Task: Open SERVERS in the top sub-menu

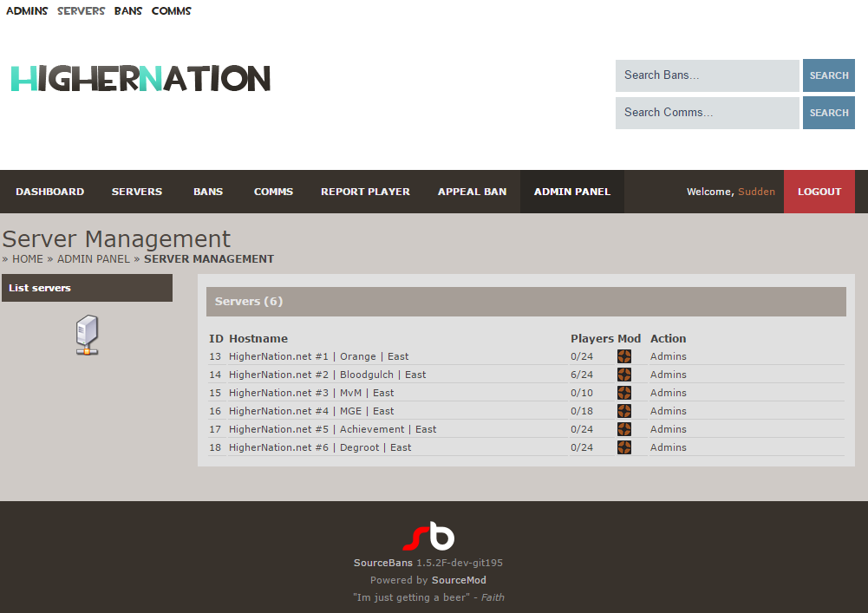Action: (x=81, y=11)
